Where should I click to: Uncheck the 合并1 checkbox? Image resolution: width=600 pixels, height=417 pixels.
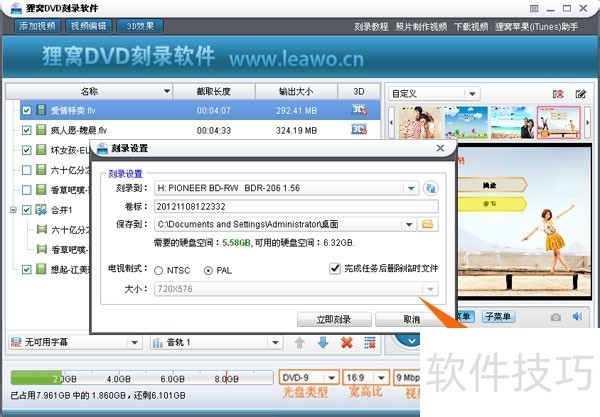point(26,210)
